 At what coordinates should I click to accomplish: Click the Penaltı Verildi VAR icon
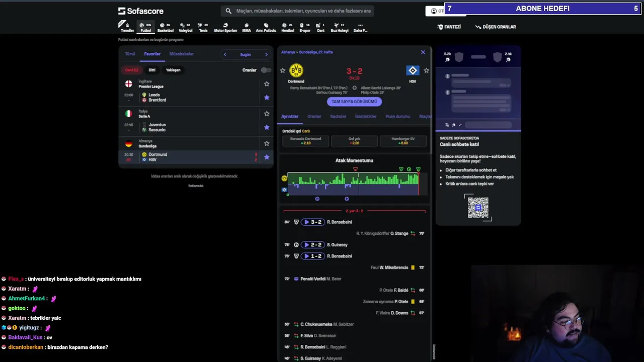pos(296,279)
